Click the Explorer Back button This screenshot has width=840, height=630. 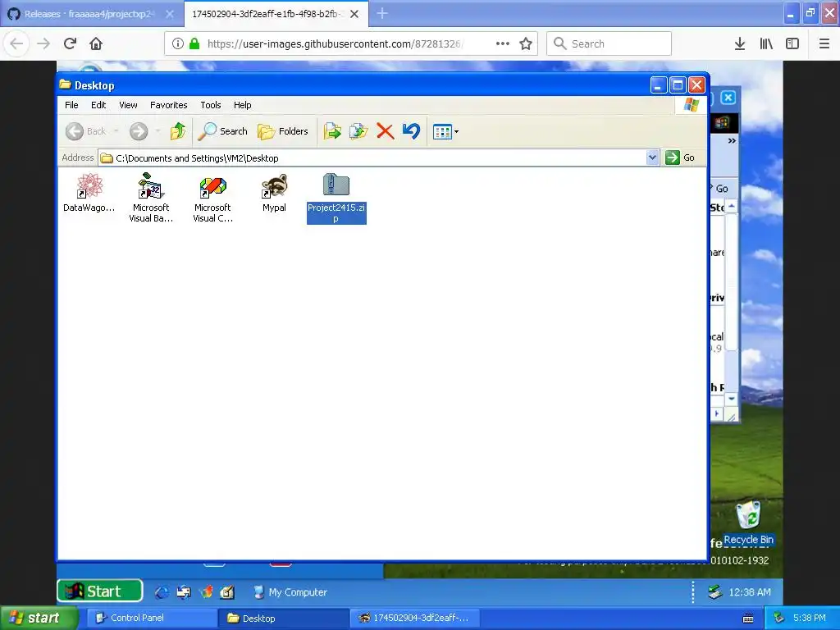tap(85, 131)
